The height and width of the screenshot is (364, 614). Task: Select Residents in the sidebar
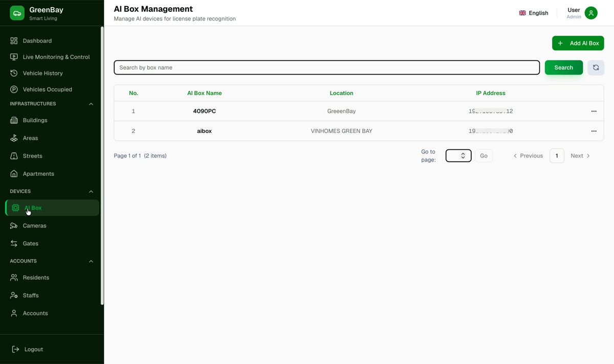point(52,278)
